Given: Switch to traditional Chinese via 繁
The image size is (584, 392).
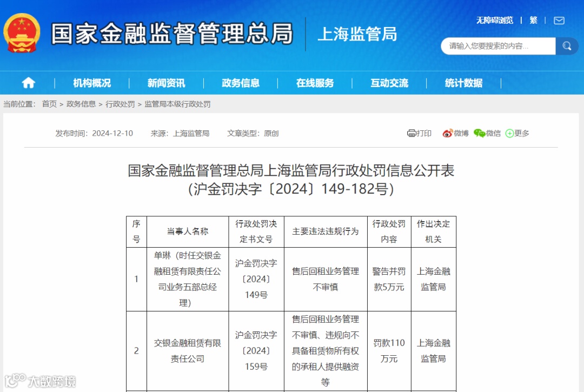Looking at the screenshot, I should tap(533, 20).
